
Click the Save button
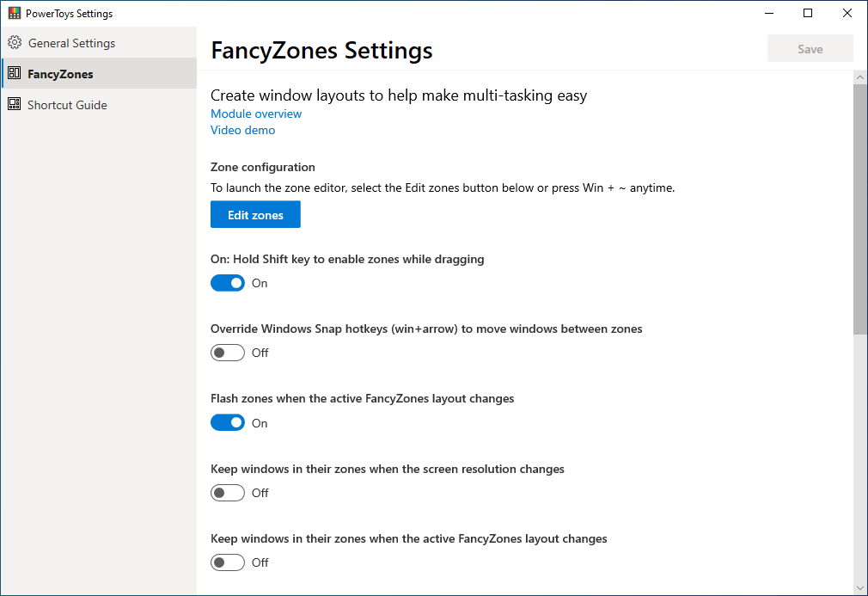click(x=810, y=49)
